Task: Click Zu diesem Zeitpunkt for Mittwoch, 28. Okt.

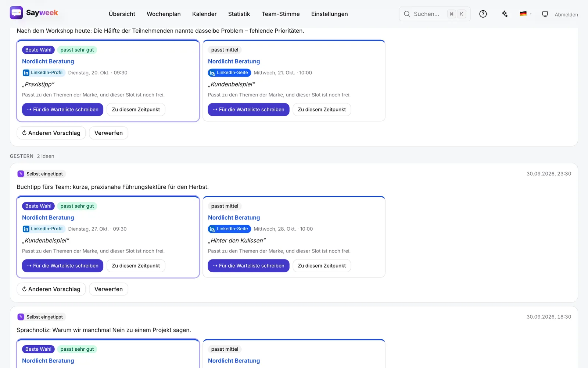Action: (x=322, y=266)
